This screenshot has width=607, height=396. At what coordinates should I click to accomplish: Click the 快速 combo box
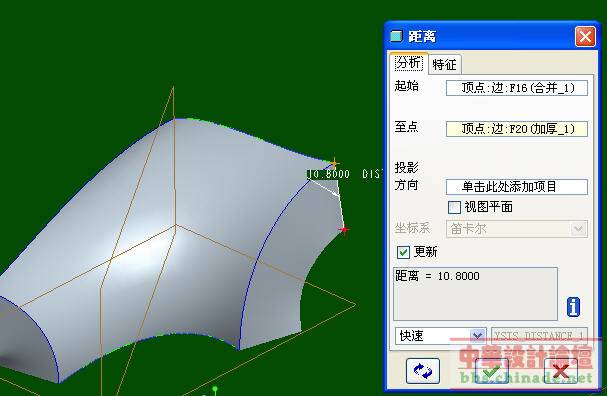pos(441,336)
